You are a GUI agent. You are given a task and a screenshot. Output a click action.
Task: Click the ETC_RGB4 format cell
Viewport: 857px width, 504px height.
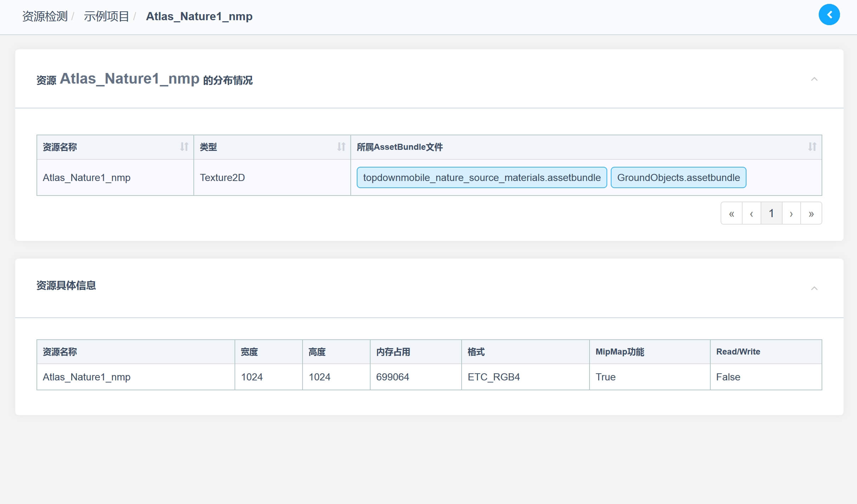[x=494, y=377]
